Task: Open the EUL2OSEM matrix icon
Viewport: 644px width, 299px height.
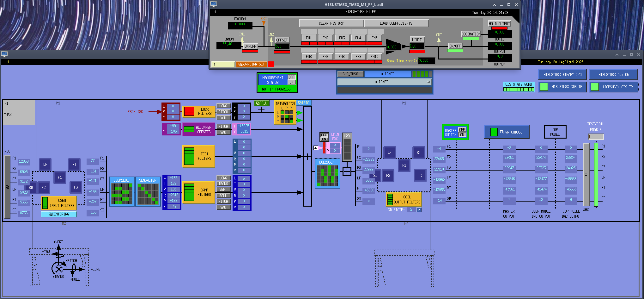Action: point(327,176)
